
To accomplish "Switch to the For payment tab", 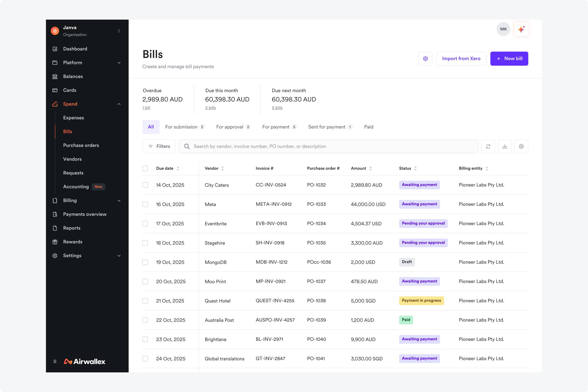I will click(280, 127).
